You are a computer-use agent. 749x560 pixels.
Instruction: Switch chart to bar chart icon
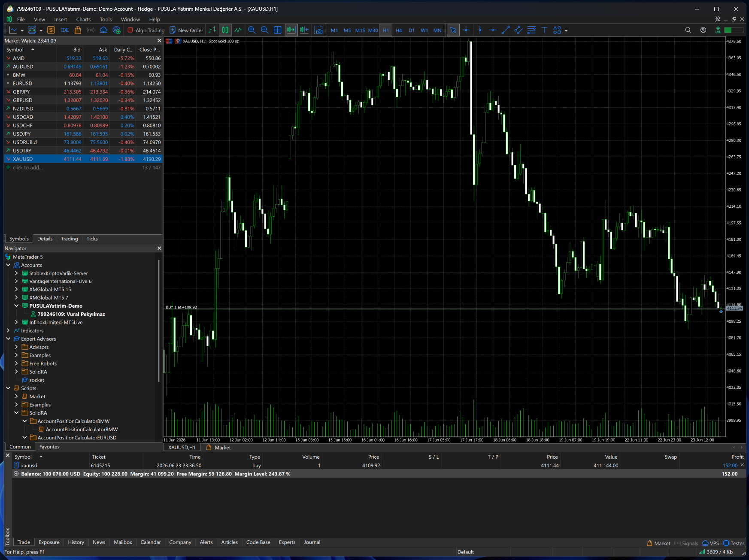point(212,30)
